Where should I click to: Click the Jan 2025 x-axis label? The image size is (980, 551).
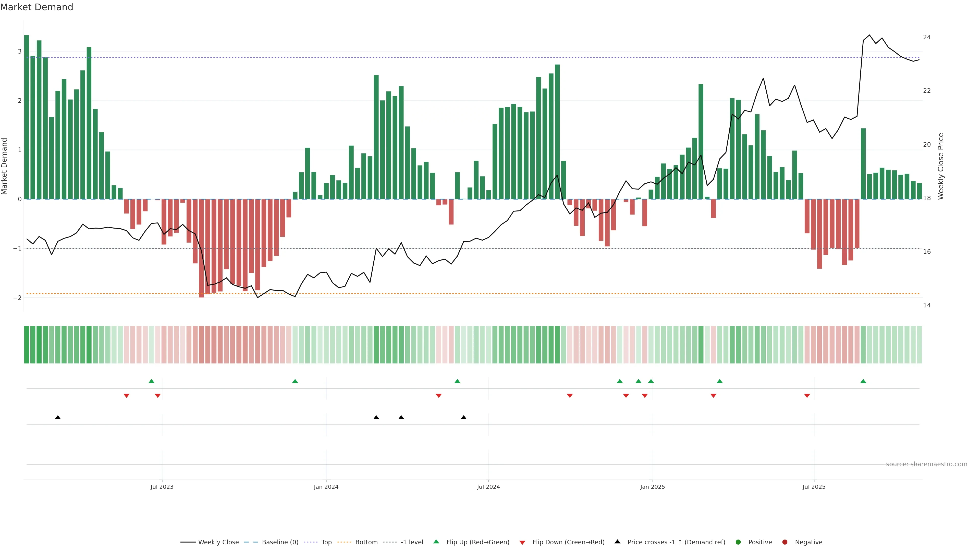653,487
